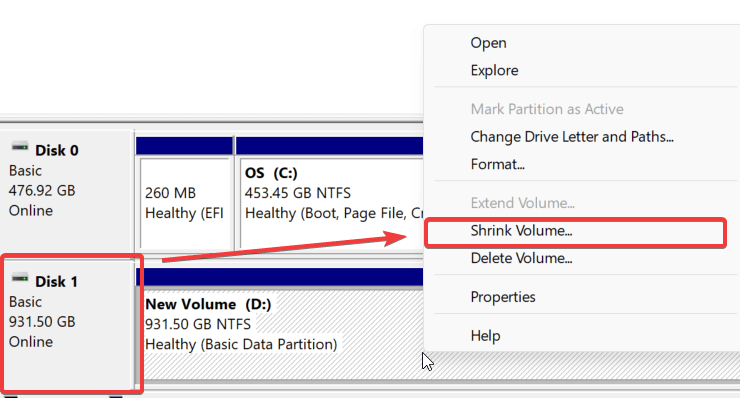Click the Basic type label under Disk 0
This screenshot has width=740, height=398.
click(x=25, y=171)
